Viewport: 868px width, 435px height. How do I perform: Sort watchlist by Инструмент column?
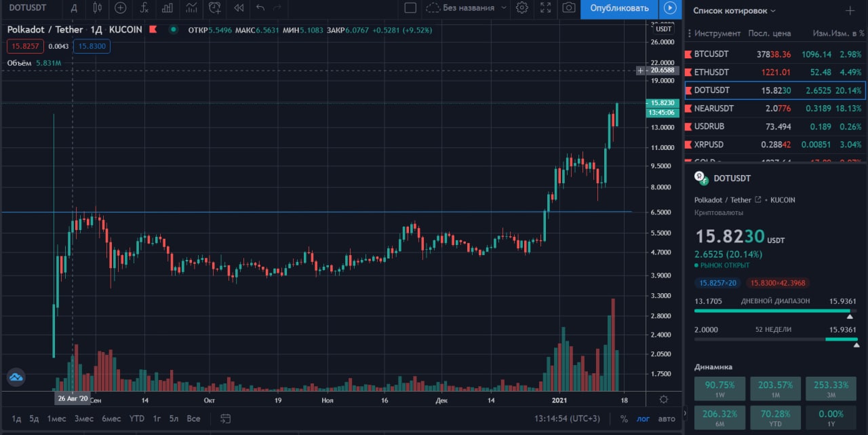(717, 33)
